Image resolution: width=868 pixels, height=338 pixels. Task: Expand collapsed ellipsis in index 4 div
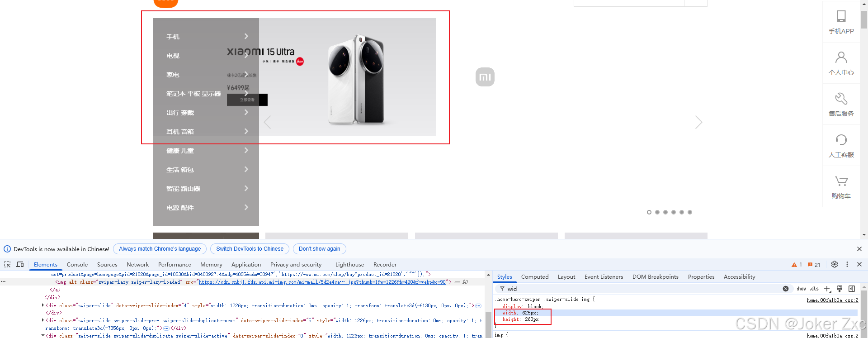click(x=478, y=306)
